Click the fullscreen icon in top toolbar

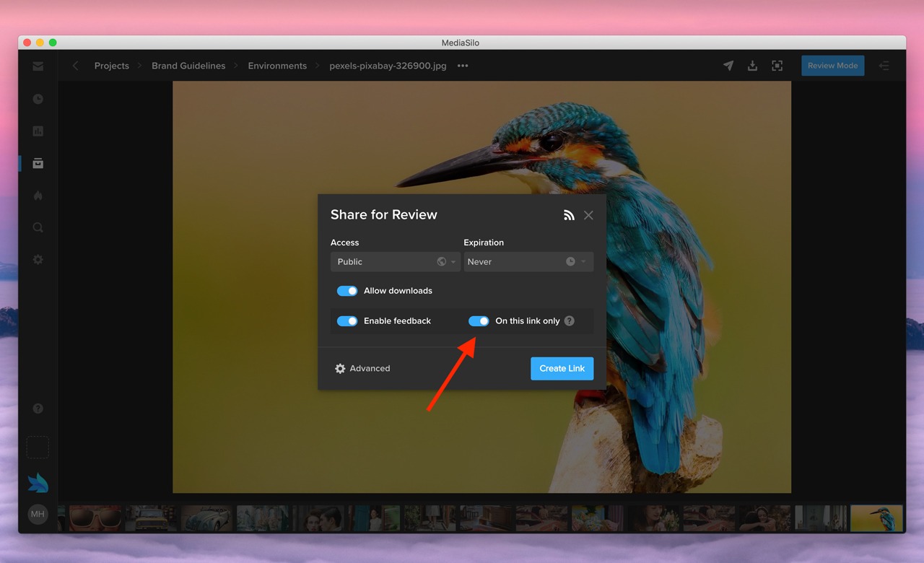click(x=777, y=66)
